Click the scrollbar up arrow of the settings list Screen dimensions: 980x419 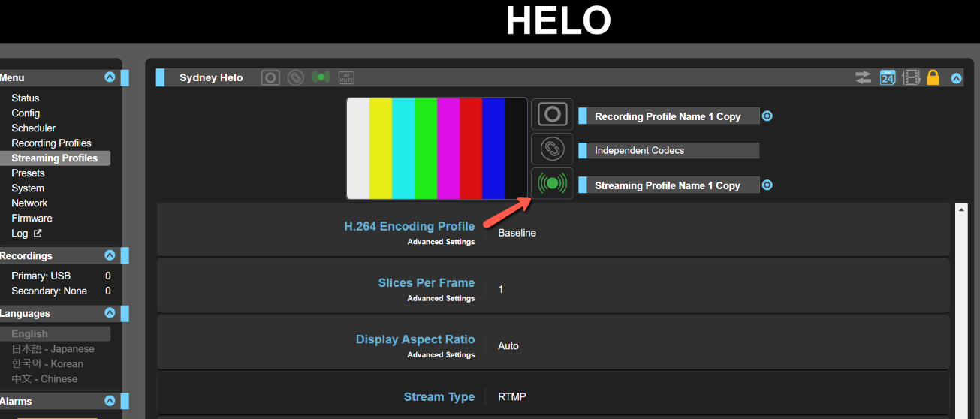pos(962,210)
